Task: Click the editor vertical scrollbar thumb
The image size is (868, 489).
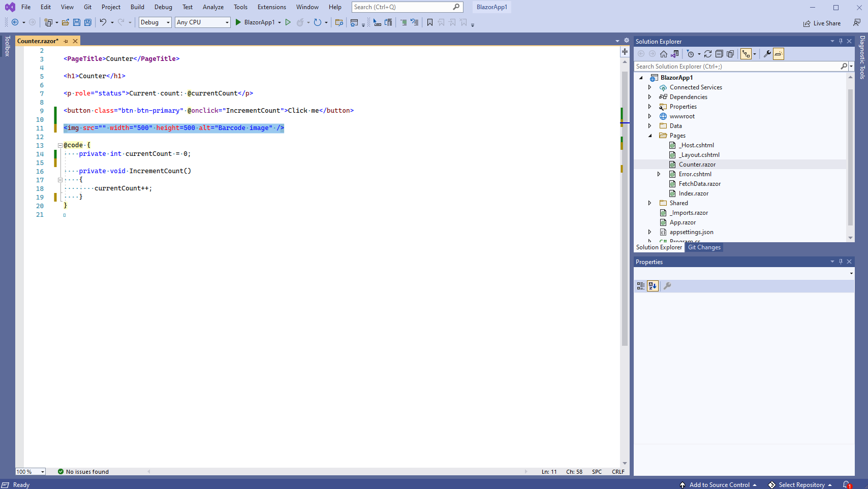Action: click(x=625, y=208)
